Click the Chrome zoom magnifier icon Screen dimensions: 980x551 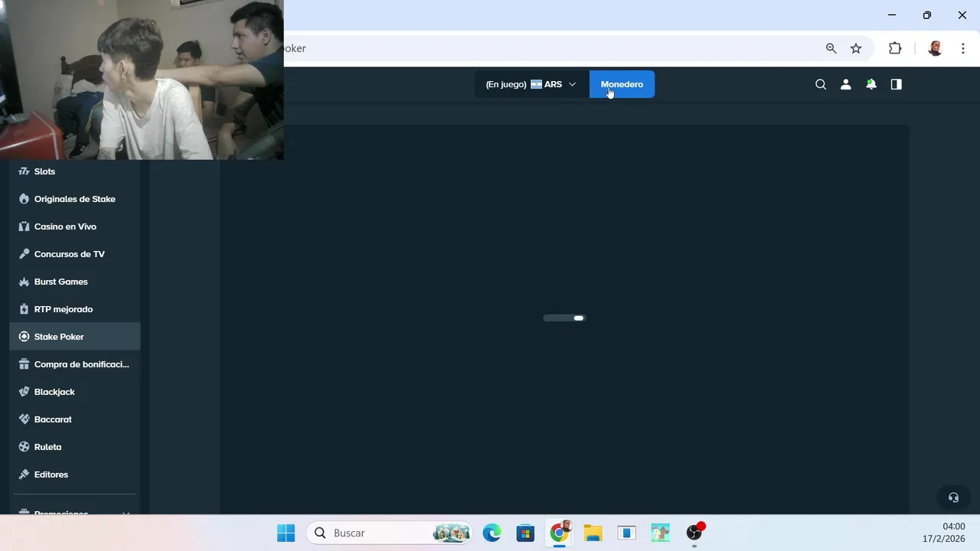point(831,48)
